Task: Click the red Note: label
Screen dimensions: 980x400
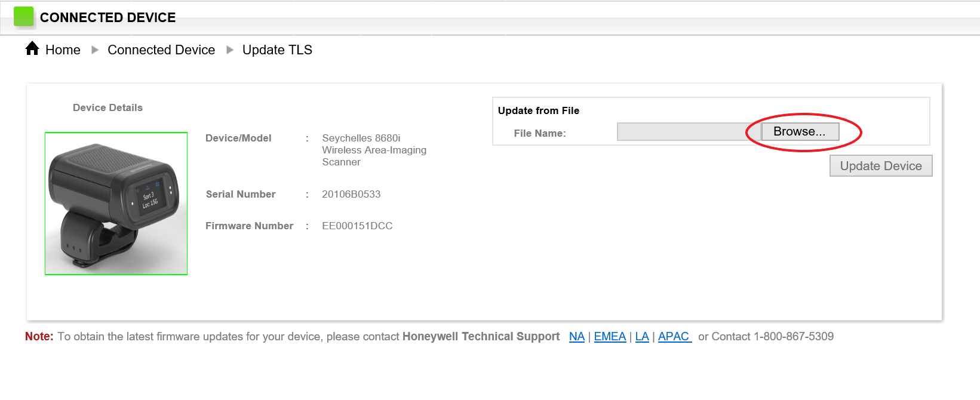Action: click(39, 337)
